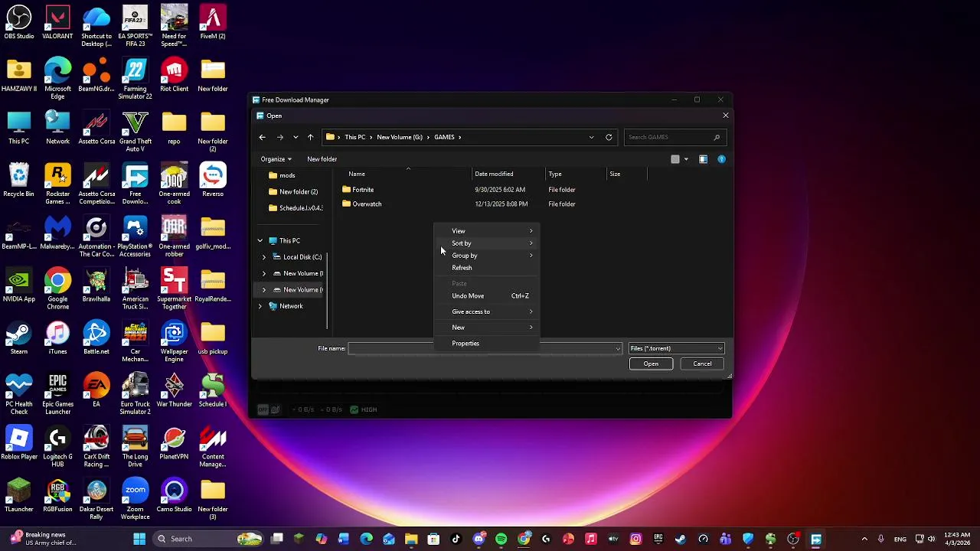Expand Network node in navigation tree
The image size is (980, 551).
[260, 306]
